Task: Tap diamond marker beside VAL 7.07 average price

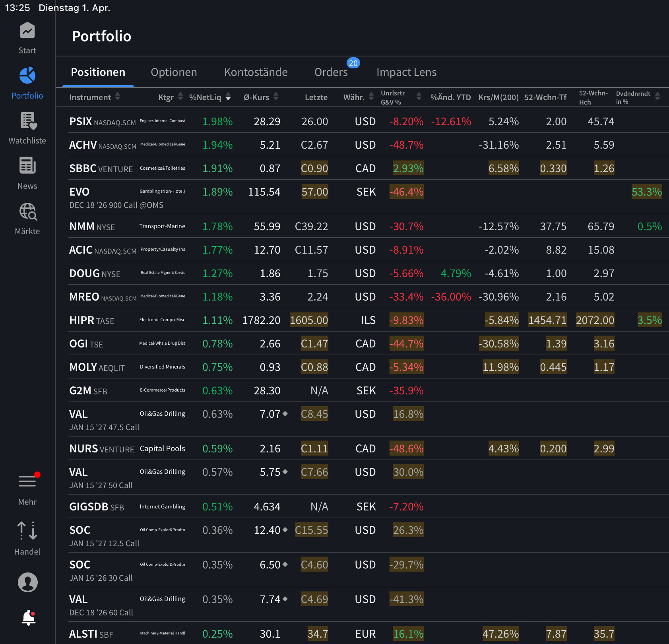Action: click(x=285, y=414)
